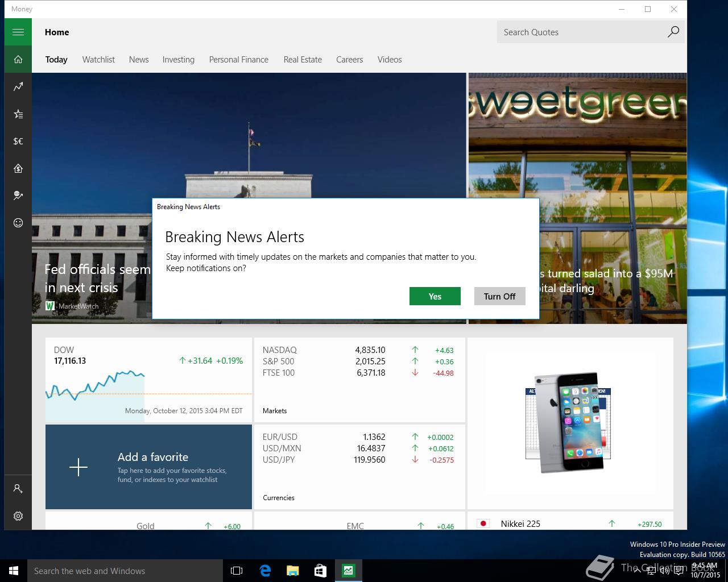The height and width of the screenshot is (582, 728).
Task: Open the Watchlist star sidebar icon
Action: point(18,114)
